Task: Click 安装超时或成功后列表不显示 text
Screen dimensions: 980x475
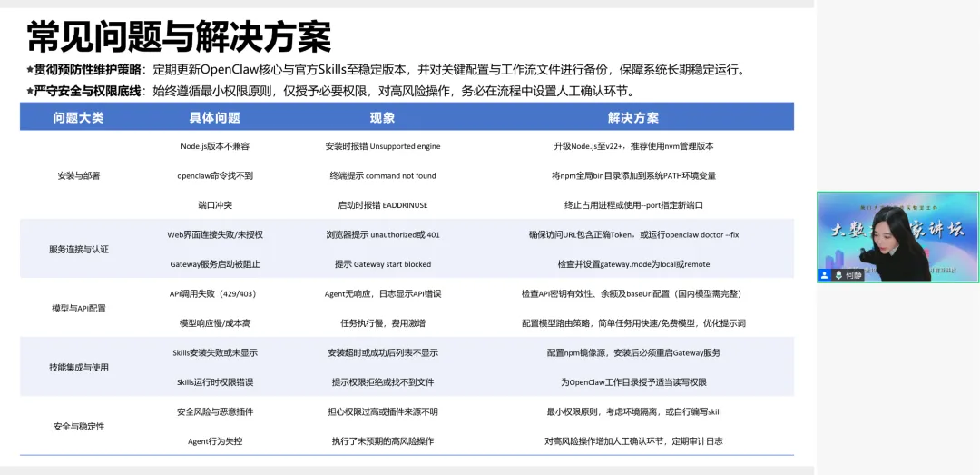Action: 383,353
